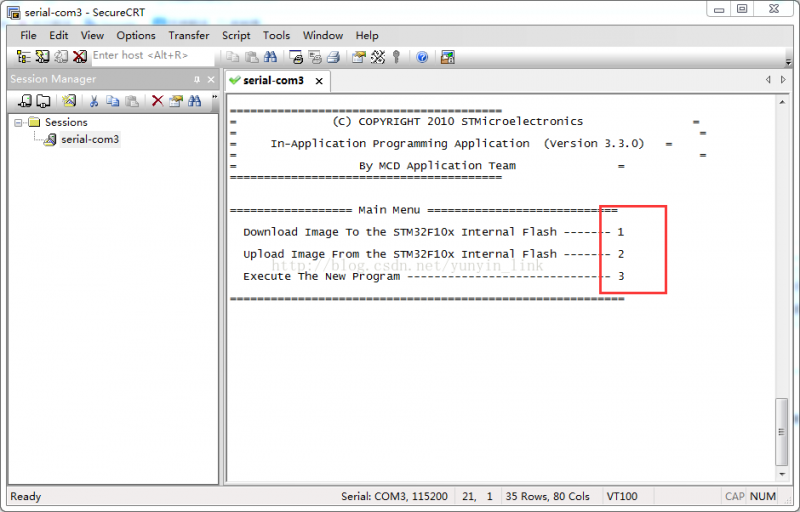Click the Reconnect toolbar icon
Screen dimensions: 800x512
[x=61, y=57]
